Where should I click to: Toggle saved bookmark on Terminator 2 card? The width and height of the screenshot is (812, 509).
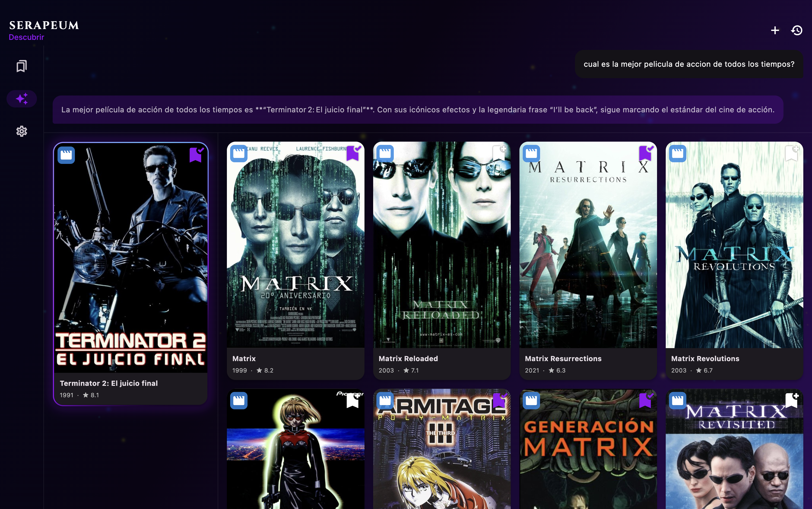(x=196, y=155)
